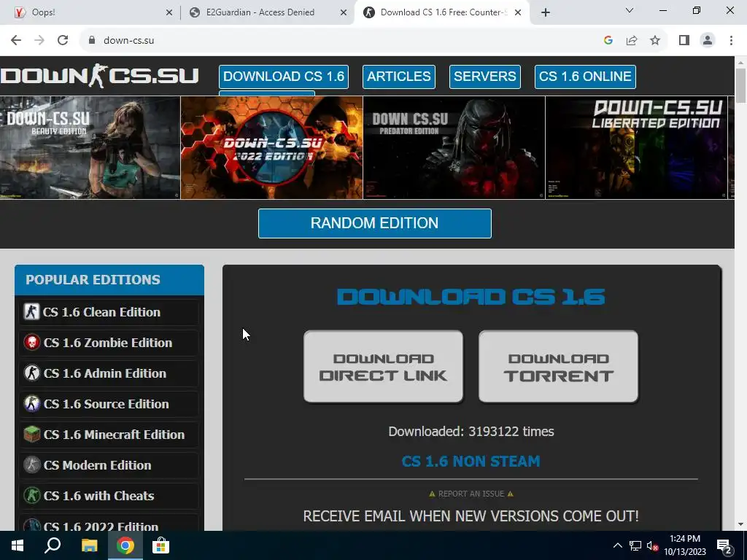Image resolution: width=747 pixels, height=560 pixels.
Task: Open CS 1.6 Source Edition text link
Action: click(x=107, y=404)
